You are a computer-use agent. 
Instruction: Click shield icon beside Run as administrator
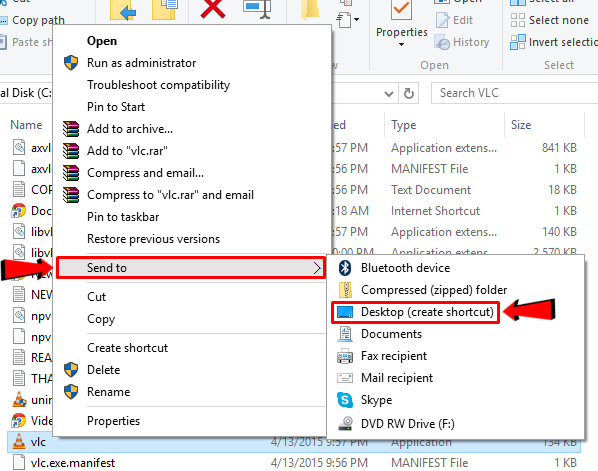click(71, 63)
